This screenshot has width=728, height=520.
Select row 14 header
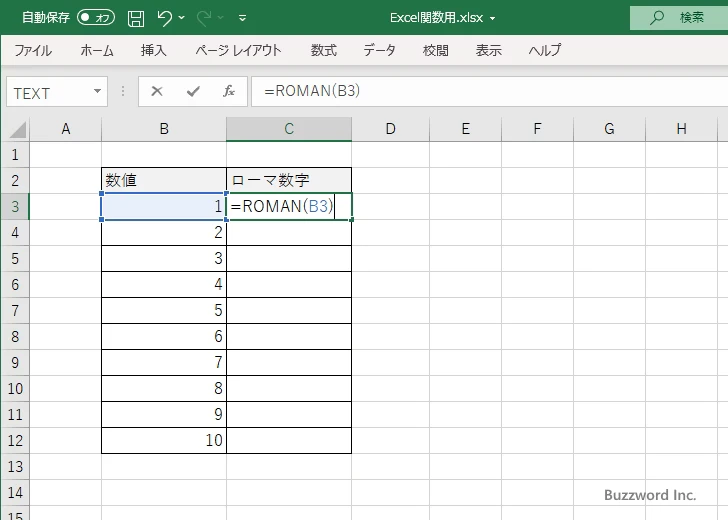coord(15,492)
